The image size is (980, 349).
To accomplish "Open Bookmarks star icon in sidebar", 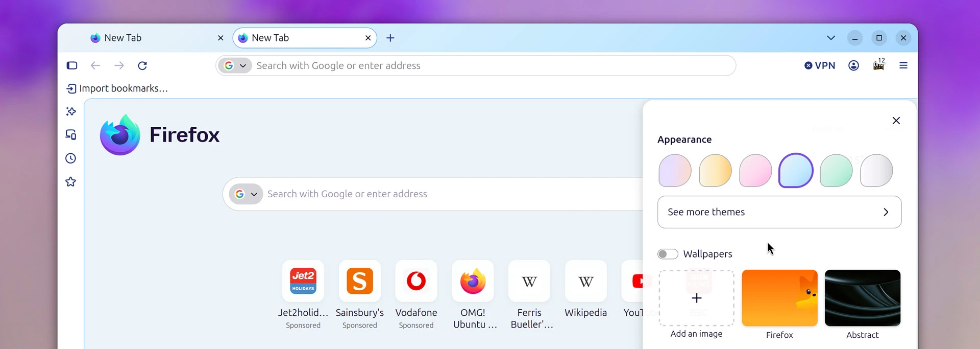I will pos(71,182).
